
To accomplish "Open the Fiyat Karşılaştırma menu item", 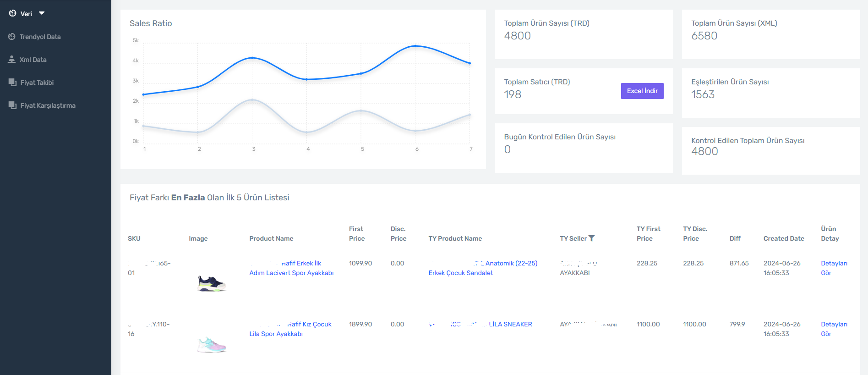I will 48,105.
